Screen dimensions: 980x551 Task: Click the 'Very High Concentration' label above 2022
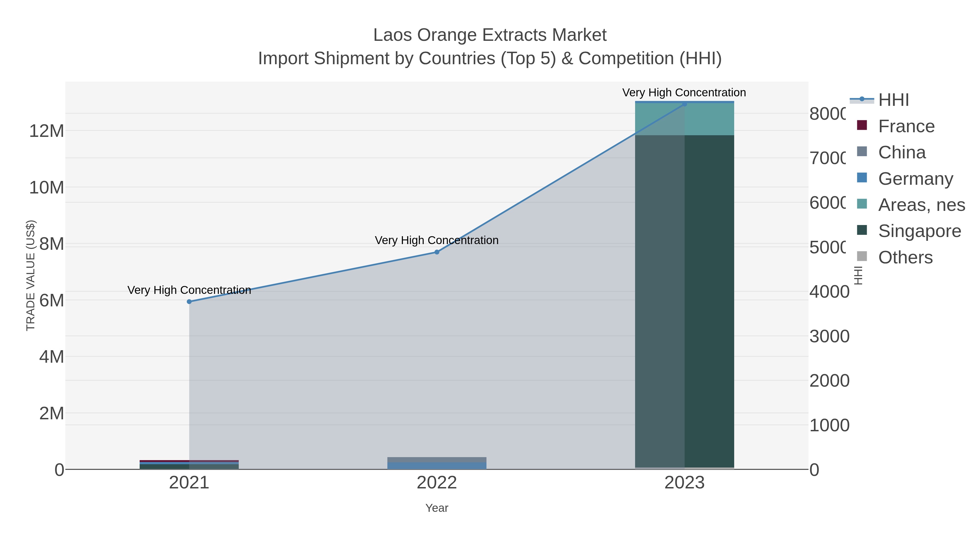click(x=437, y=240)
